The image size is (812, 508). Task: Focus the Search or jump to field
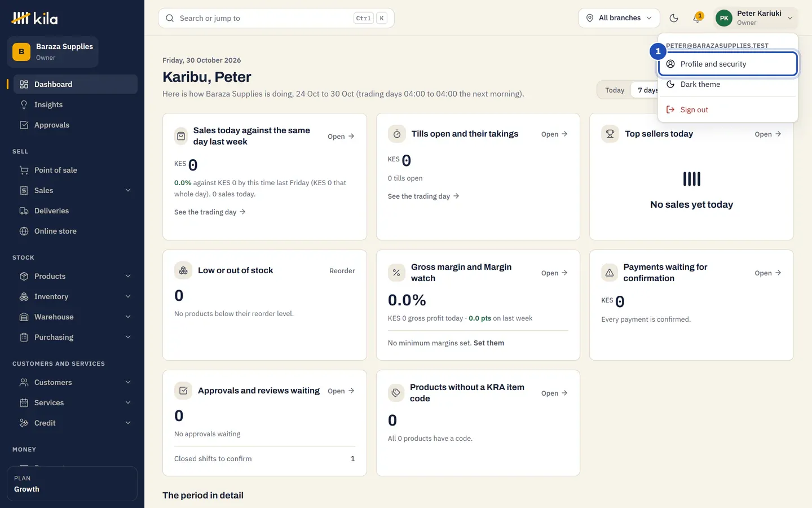point(276,18)
